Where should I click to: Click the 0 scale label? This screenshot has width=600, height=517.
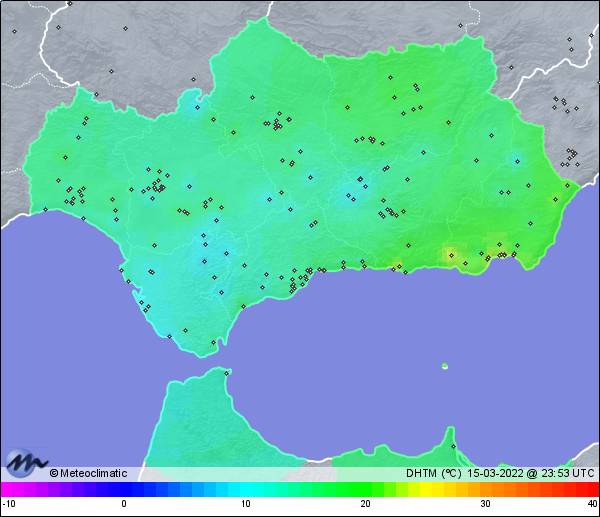point(124,504)
